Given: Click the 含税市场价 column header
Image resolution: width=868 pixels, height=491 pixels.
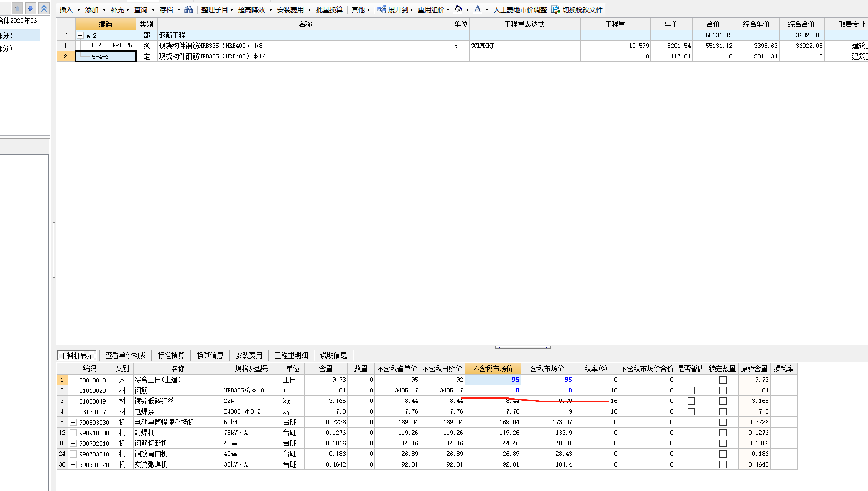Looking at the screenshot, I should pos(547,369).
